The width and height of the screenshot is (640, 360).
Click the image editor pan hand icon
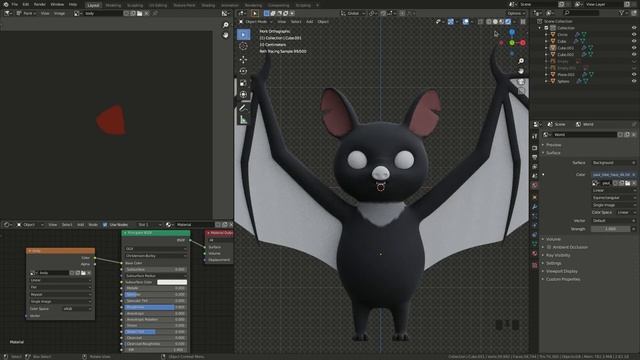click(226, 35)
